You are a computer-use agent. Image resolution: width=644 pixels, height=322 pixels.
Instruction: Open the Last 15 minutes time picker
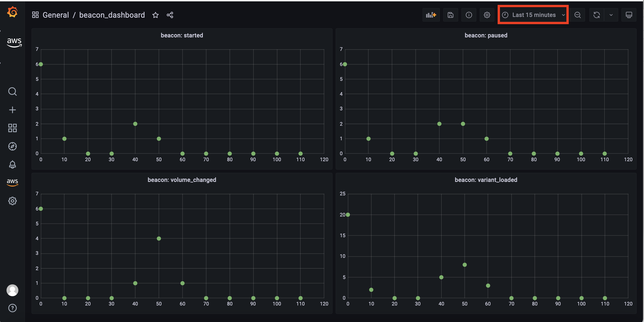533,15
